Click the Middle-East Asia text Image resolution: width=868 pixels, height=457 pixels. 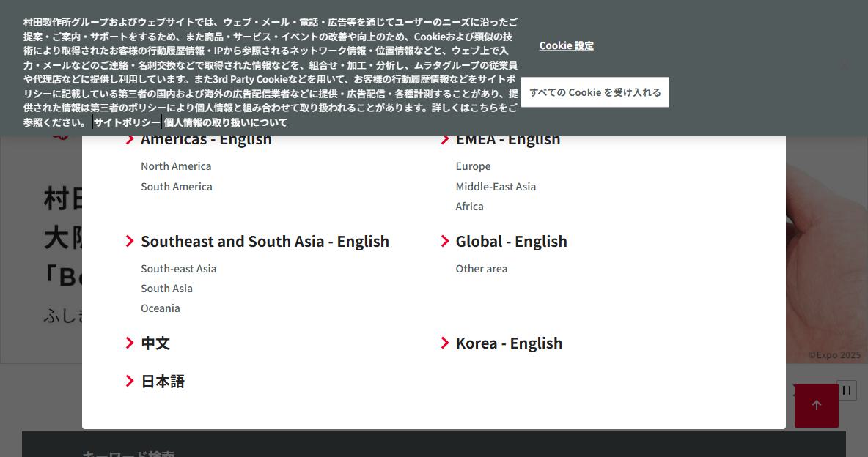496,187
